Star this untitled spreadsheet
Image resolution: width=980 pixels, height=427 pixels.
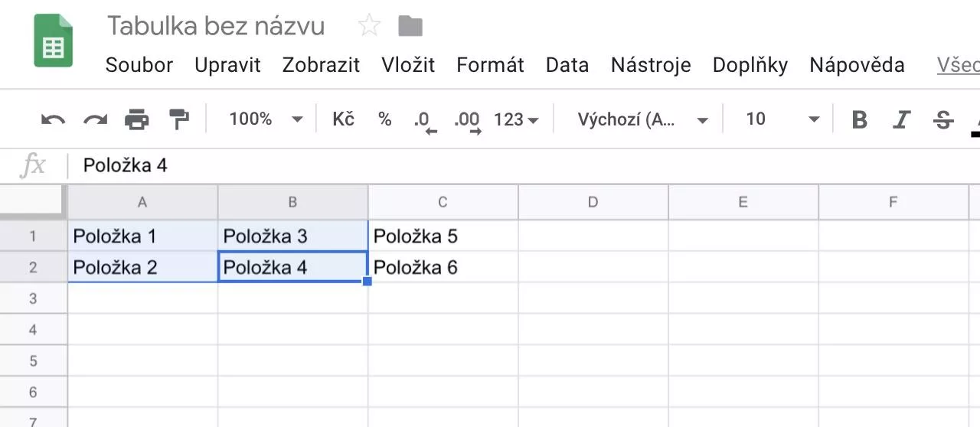click(369, 26)
